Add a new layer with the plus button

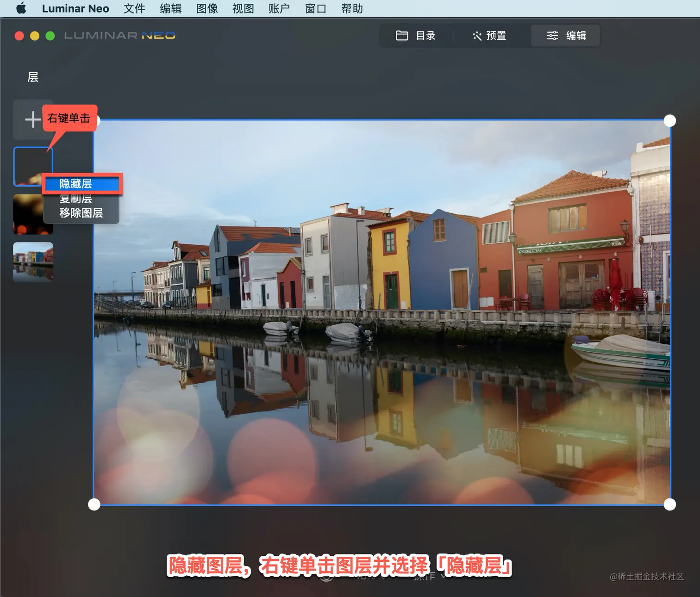tap(32, 119)
